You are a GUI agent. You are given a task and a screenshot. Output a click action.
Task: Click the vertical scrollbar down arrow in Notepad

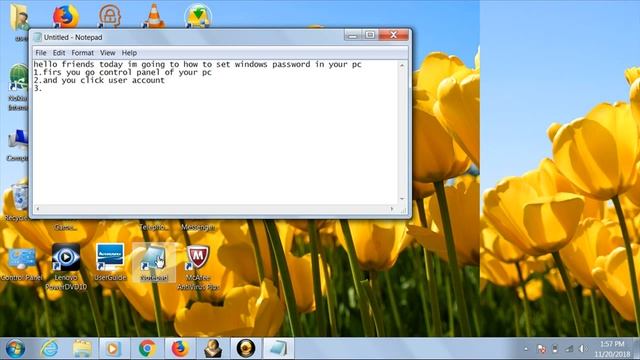coord(402,199)
